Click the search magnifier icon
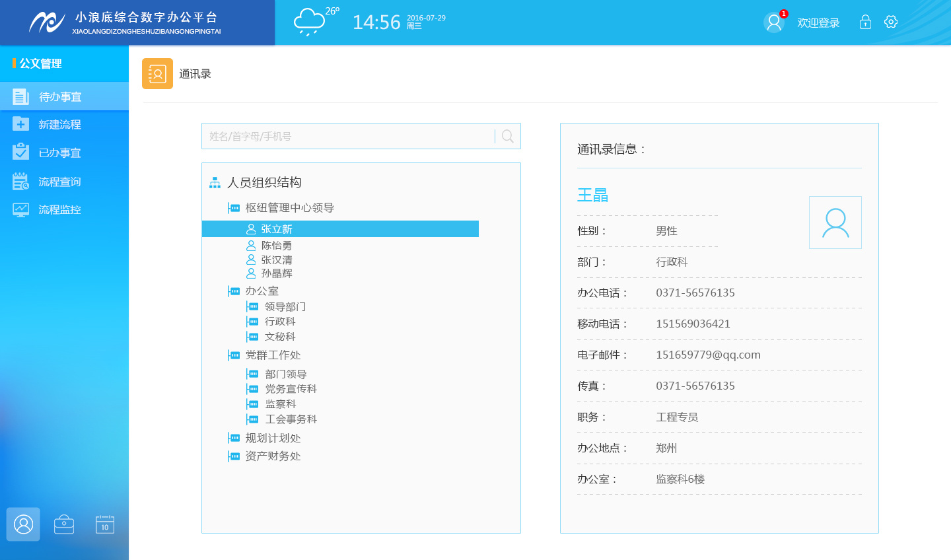This screenshot has width=951, height=560. pos(507,136)
